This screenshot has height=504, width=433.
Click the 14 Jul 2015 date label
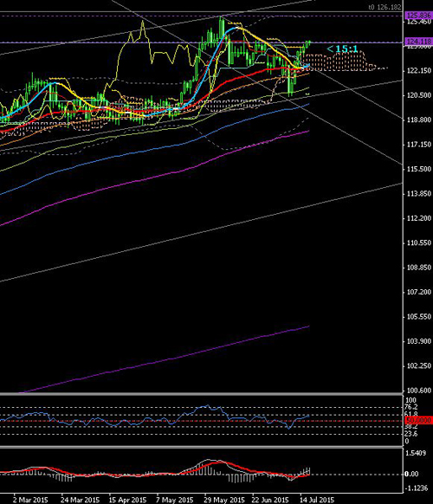317,500
